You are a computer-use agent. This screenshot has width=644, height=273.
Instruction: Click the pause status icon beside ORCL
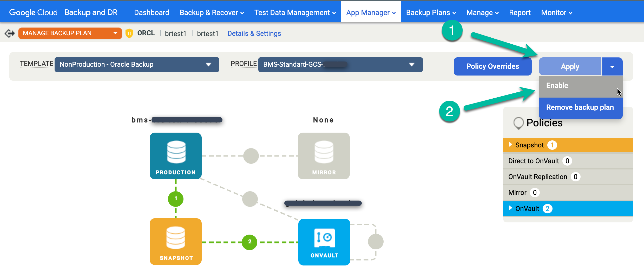(x=129, y=33)
